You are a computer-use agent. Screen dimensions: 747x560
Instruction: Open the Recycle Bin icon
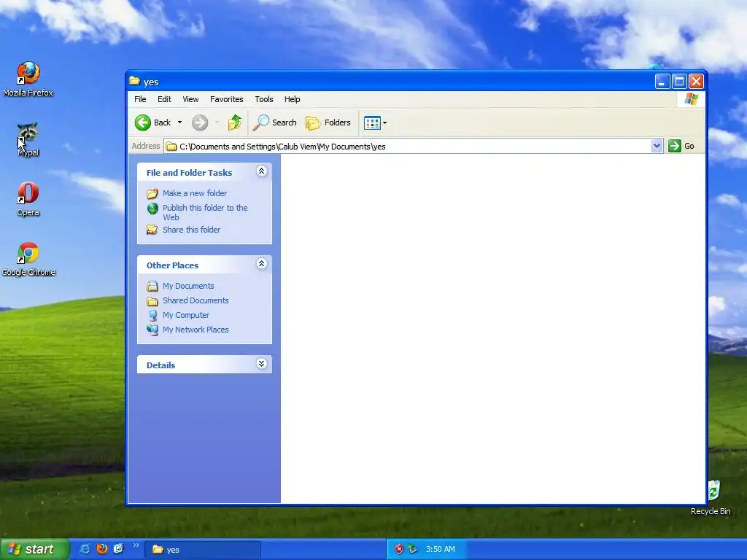pos(711,497)
